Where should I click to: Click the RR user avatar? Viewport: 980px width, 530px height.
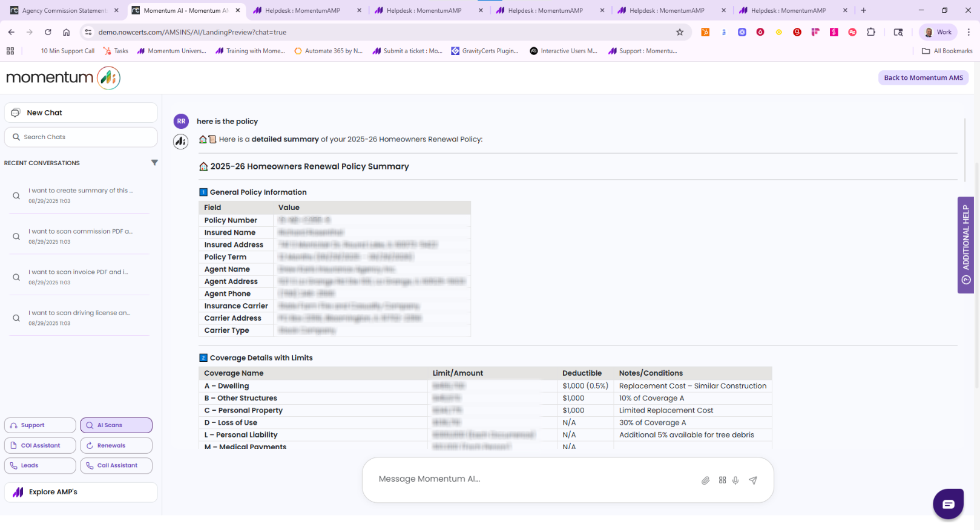[181, 121]
